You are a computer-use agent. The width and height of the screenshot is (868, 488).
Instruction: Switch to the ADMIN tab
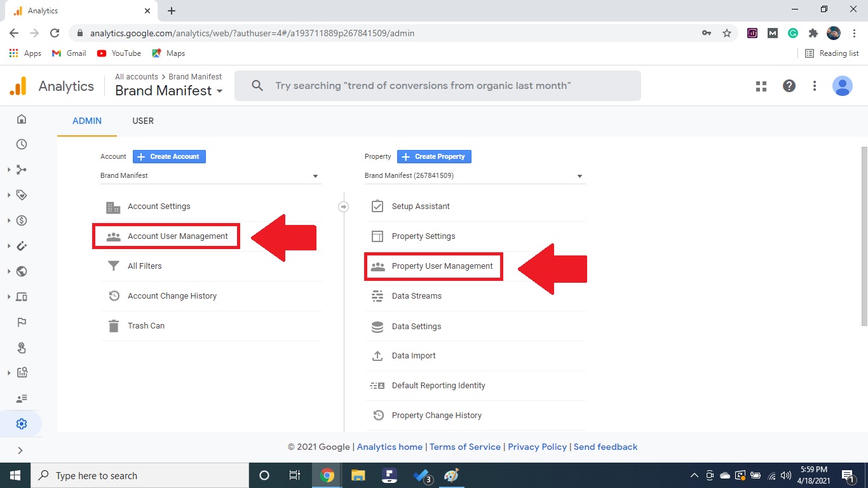87,121
